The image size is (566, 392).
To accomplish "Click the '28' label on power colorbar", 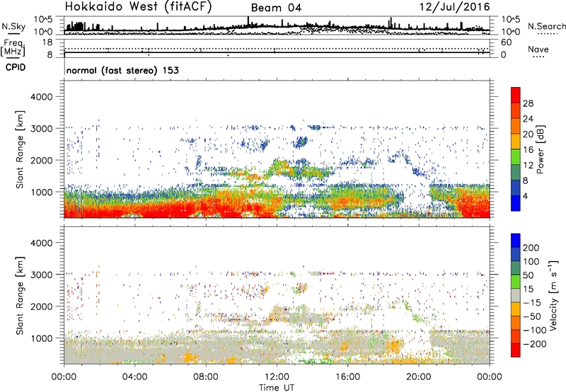I will 528,103.
